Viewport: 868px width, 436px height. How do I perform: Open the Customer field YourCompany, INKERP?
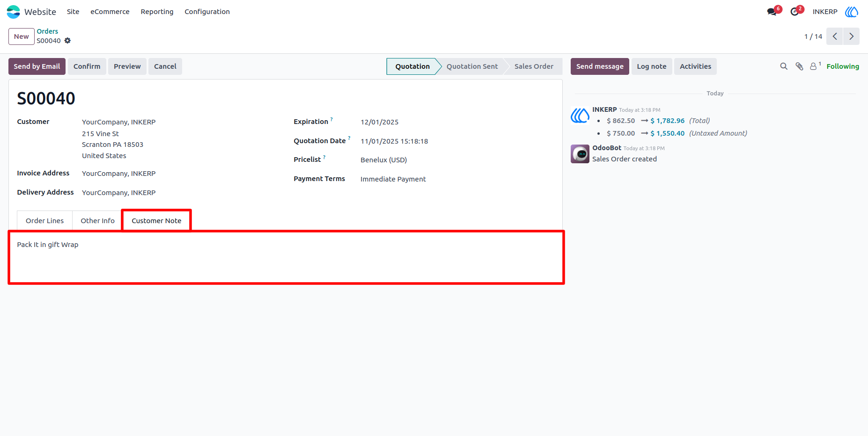[119, 122]
